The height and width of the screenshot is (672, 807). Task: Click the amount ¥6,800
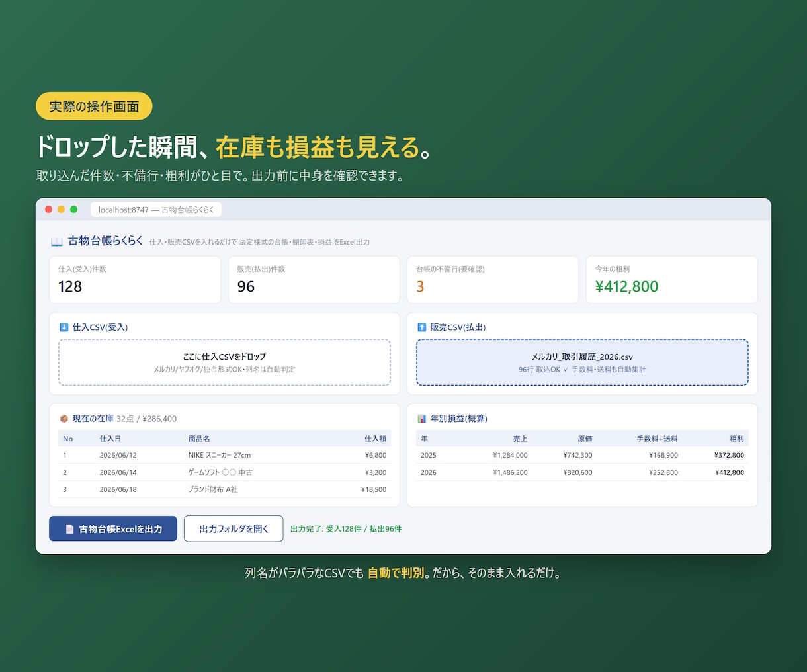[376, 455]
